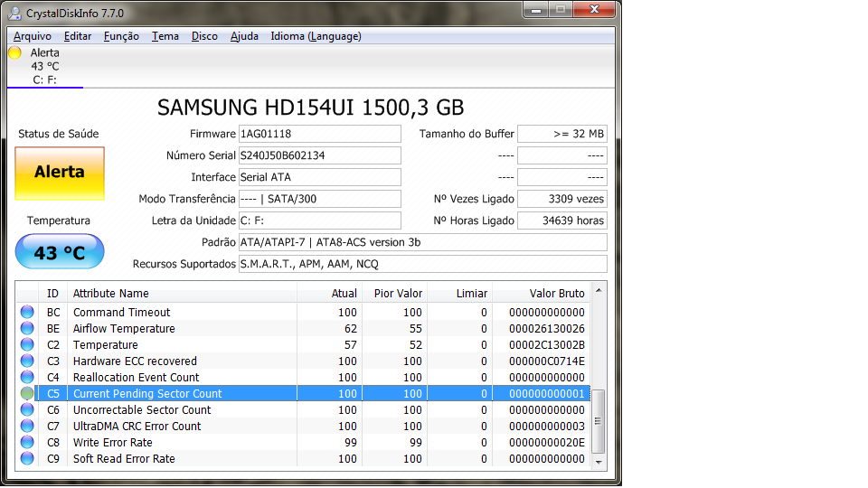Image resolution: width=868 pixels, height=488 pixels.
Task: Click the Attribute Name column header
Action: click(x=182, y=293)
